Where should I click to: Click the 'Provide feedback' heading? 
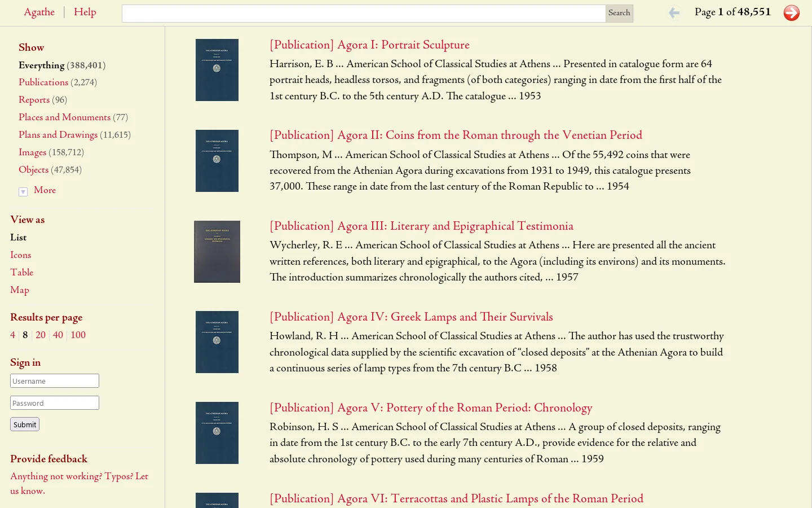click(x=48, y=459)
